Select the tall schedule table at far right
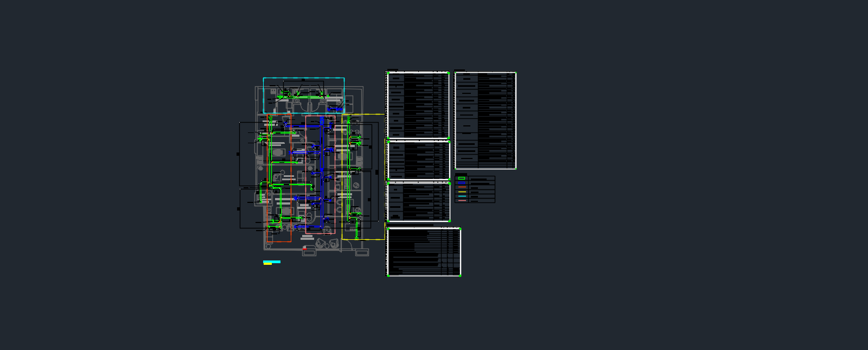This screenshot has width=868, height=350. click(x=485, y=120)
